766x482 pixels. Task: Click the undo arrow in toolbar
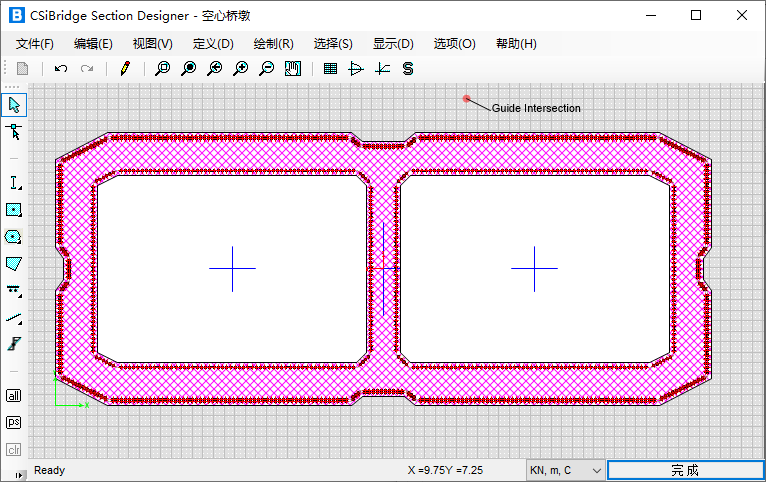(61, 69)
